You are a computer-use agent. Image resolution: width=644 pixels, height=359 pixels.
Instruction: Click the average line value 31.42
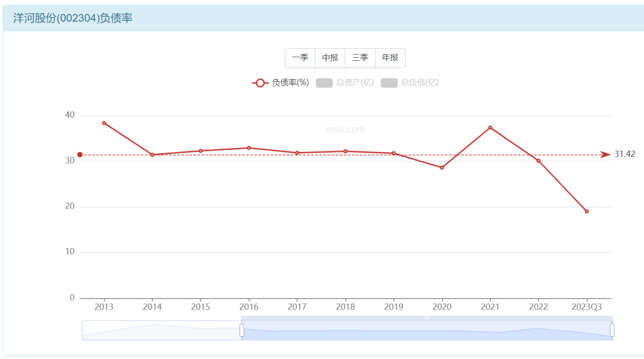click(x=625, y=154)
